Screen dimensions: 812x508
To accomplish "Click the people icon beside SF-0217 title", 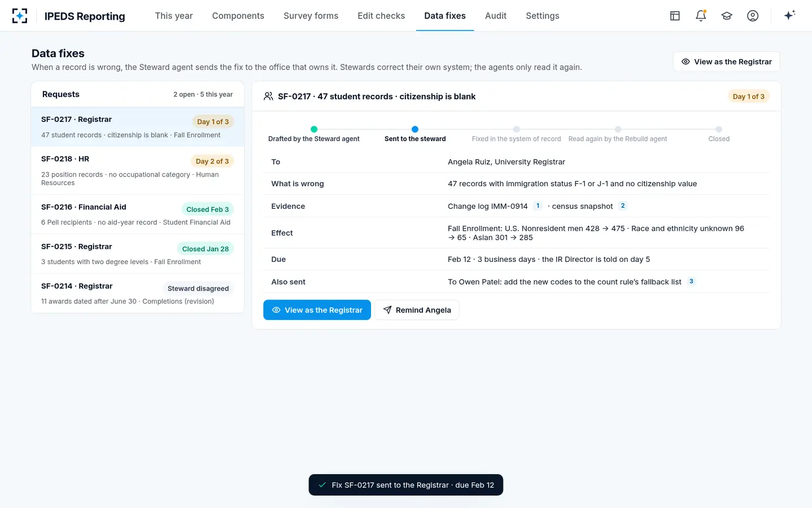I will click(268, 97).
